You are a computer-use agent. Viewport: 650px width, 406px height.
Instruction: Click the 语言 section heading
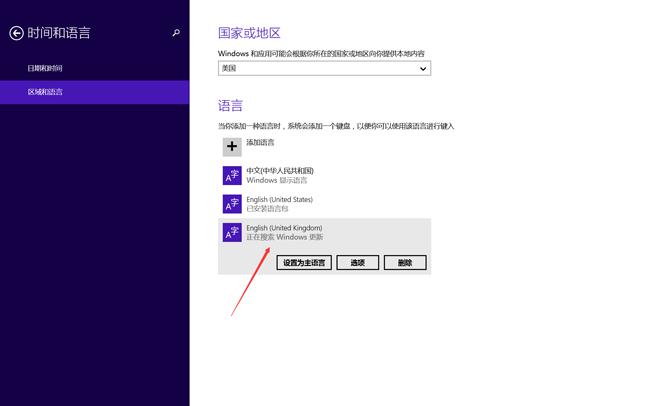(x=230, y=106)
